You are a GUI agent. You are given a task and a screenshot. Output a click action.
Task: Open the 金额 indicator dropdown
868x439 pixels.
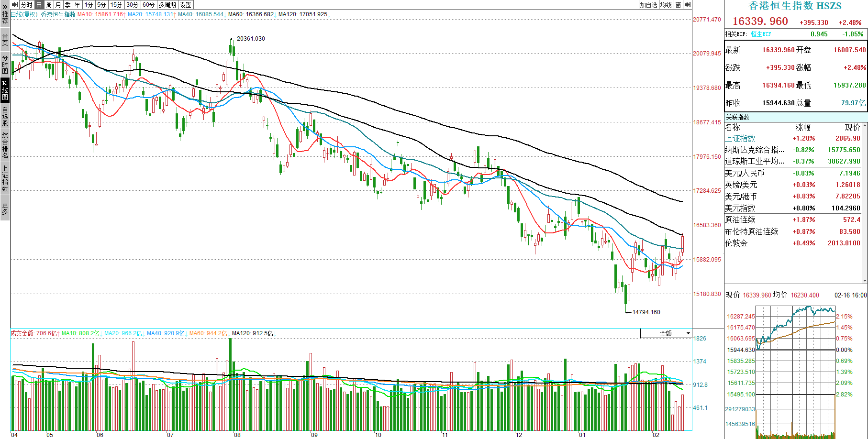point(666,333)
